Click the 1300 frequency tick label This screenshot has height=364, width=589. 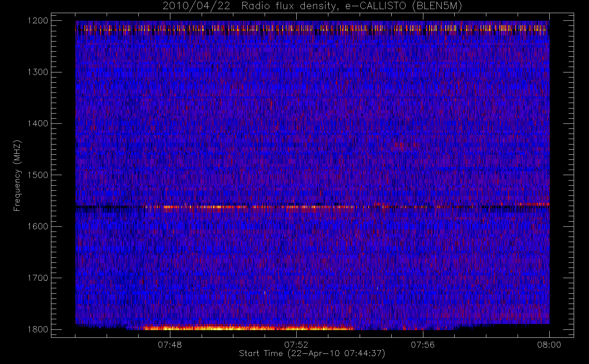point(38,72)
